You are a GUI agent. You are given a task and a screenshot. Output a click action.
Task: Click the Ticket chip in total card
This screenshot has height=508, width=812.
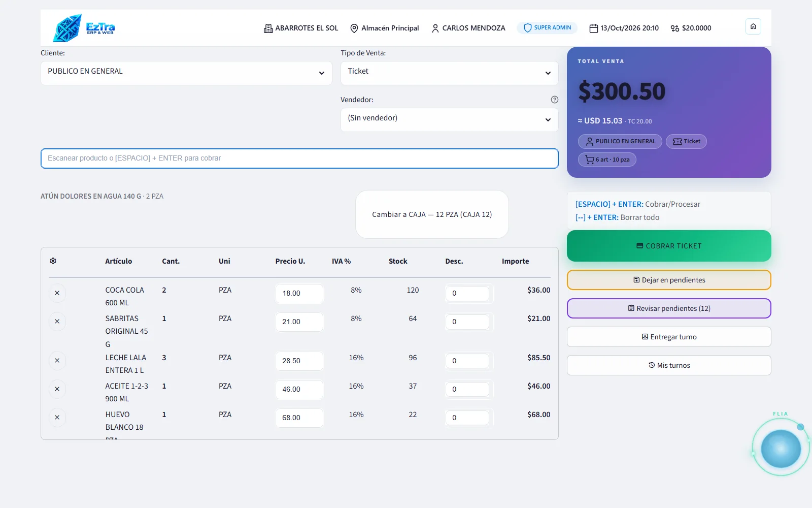(x=686, y=141)
